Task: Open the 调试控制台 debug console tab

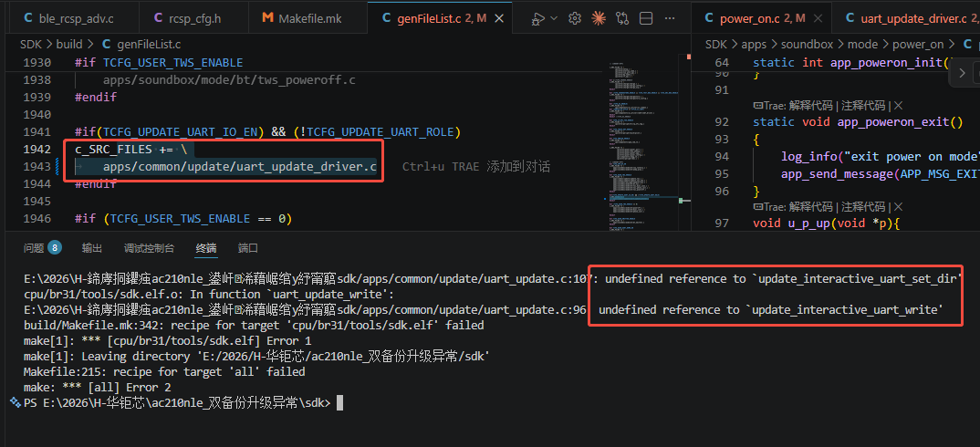Action: (149, 247)
